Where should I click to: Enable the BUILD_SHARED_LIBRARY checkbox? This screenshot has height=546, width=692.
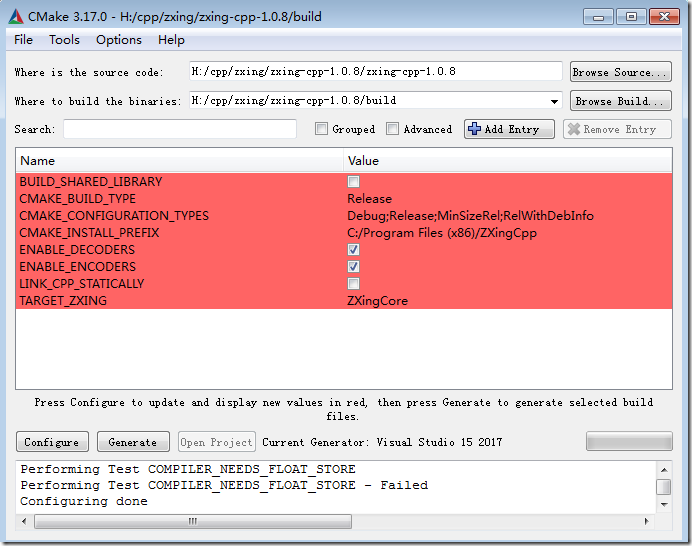354,182
